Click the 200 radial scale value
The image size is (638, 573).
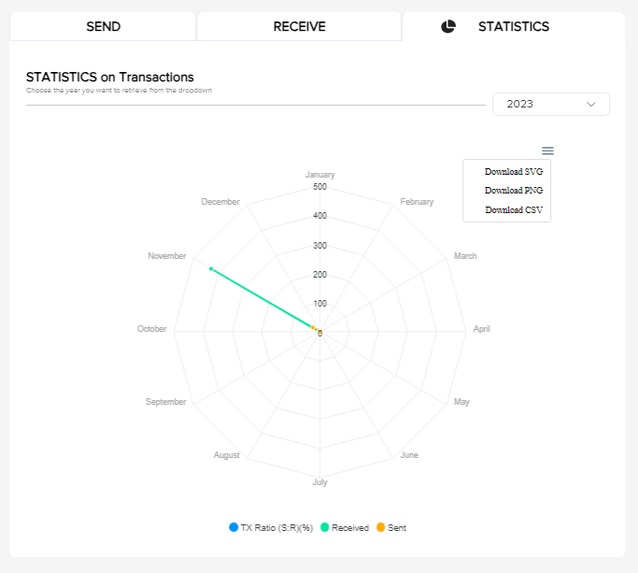320,275
